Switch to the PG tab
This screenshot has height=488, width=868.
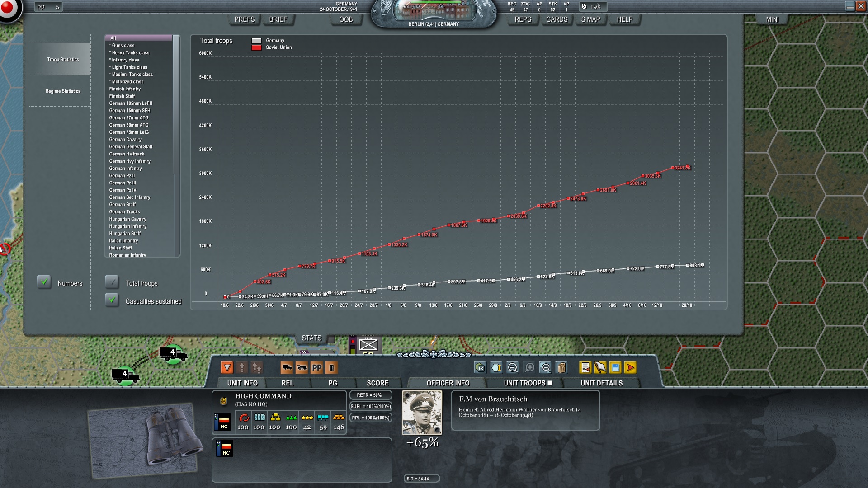(333, 383)
